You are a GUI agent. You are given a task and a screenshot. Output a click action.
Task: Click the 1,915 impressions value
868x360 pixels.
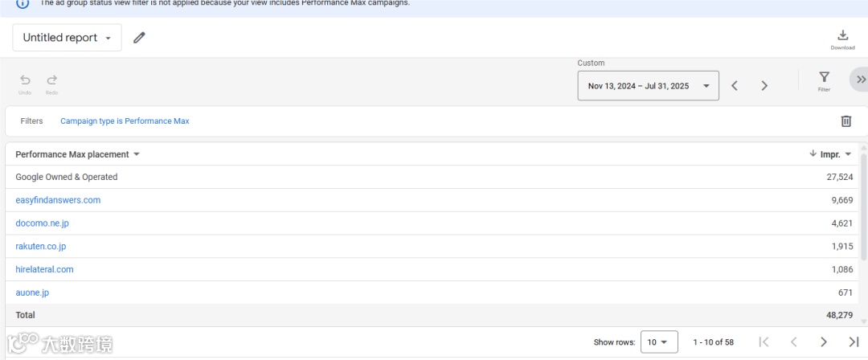842,247
